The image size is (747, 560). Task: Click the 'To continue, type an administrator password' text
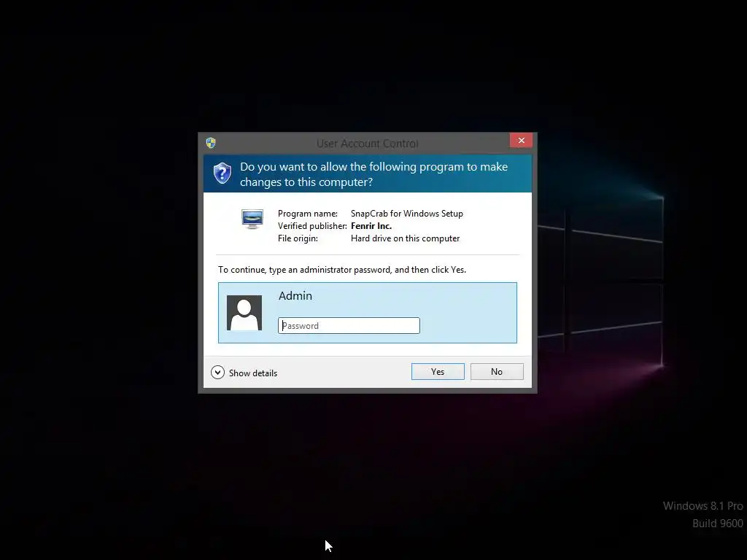pos(342,270)
